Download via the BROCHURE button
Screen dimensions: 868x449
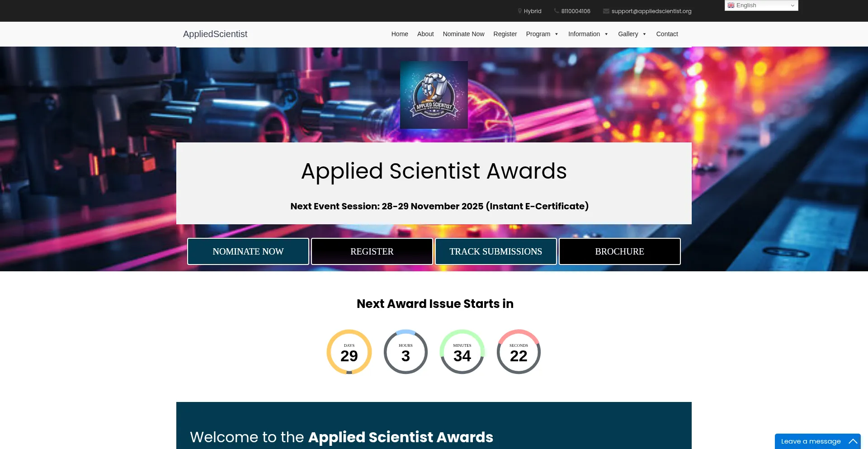(x=619, y=251)
